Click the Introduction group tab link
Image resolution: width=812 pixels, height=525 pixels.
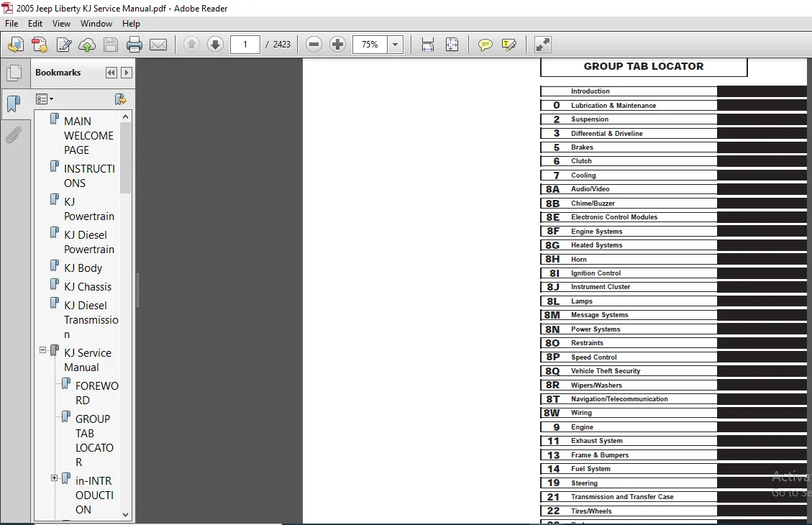tap(590, 91)
